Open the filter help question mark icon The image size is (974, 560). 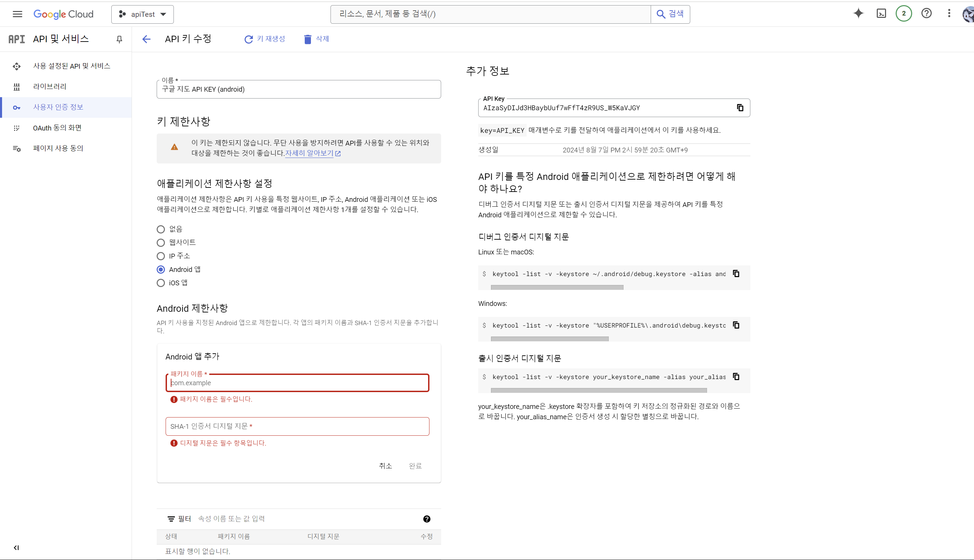[x=427, y=519]
